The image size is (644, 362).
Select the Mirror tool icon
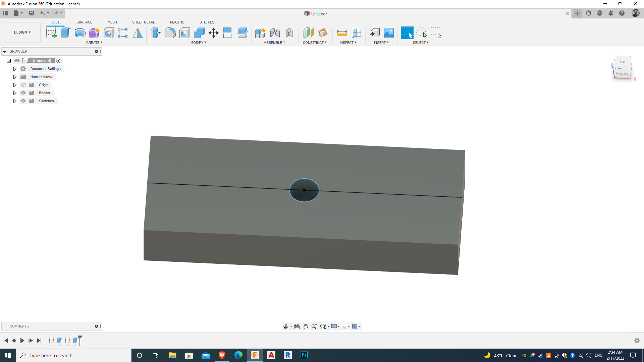pyautogui.click(x=138, y=33)
